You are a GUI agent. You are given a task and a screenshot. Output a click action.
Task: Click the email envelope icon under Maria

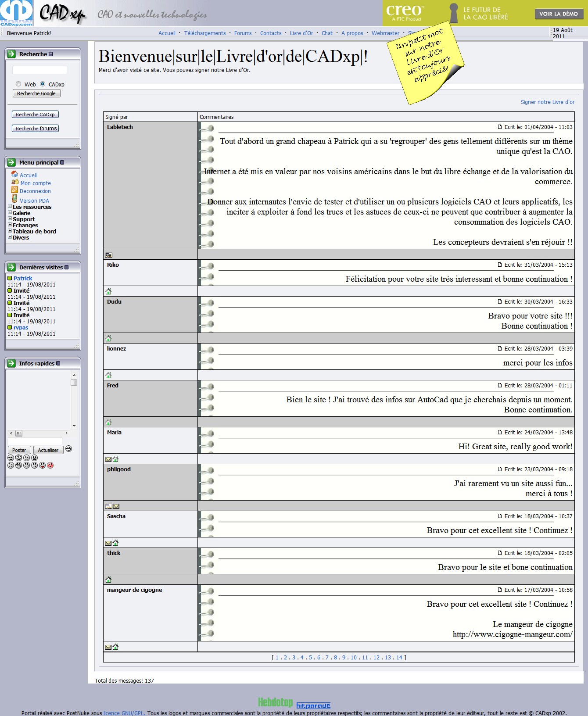(x=108, y=459)
